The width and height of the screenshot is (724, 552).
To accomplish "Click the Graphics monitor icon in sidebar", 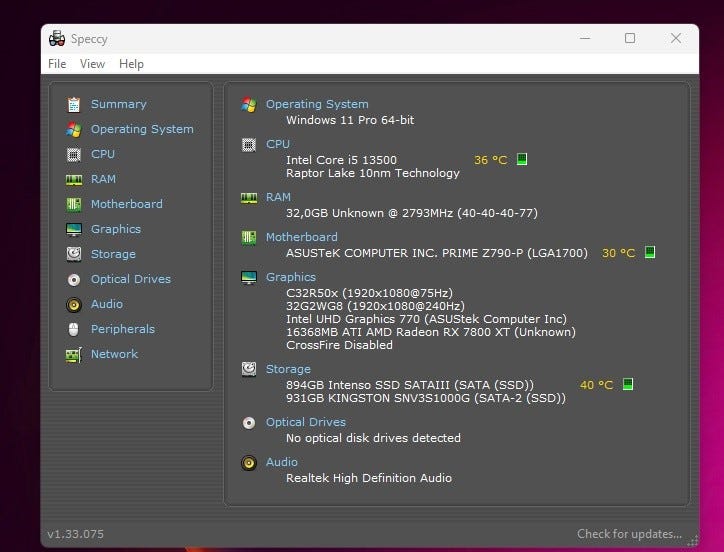I will point(73,229).
